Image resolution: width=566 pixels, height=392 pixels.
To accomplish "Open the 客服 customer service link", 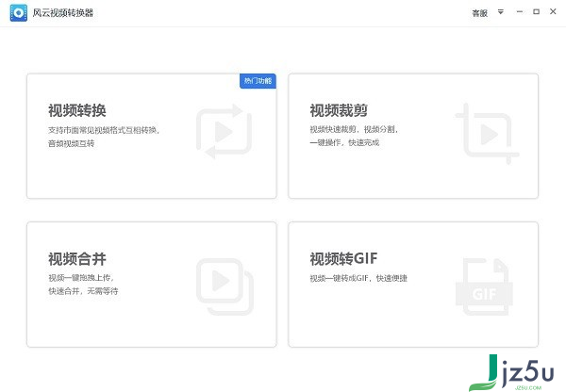I will (480, 13).
